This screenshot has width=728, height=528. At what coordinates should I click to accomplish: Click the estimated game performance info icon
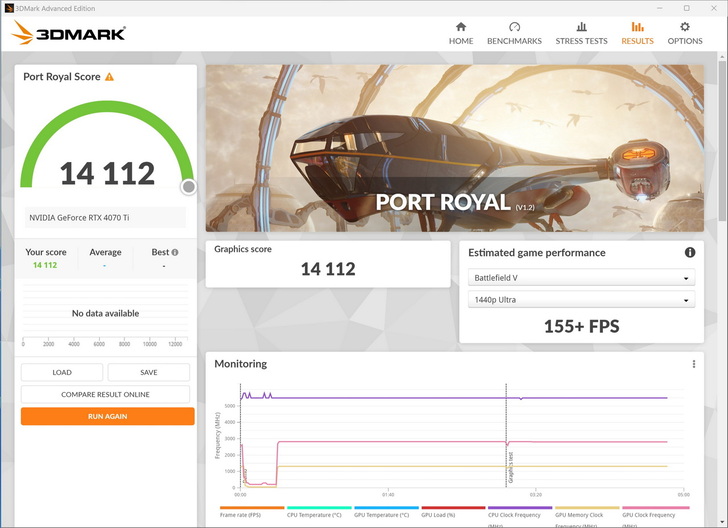[x=690, y=253]
